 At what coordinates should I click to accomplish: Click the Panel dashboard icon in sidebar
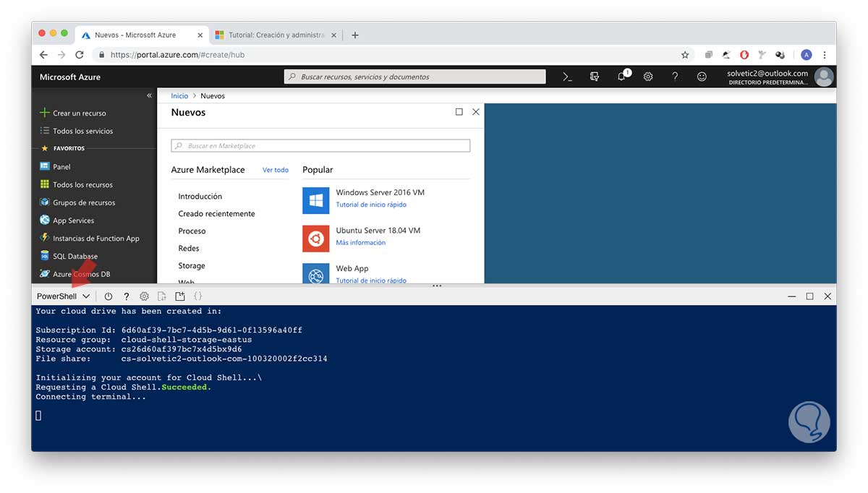click(x=45, y=166)
